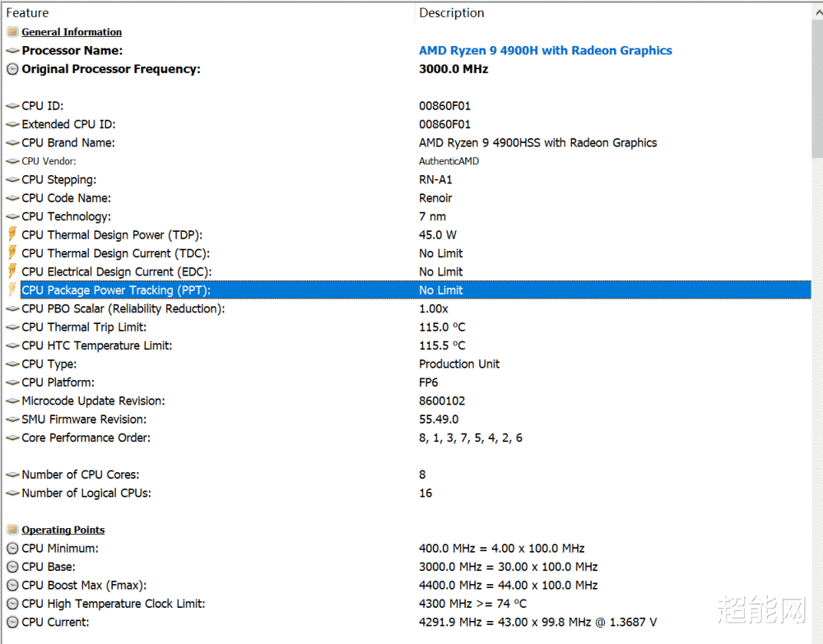Click the chip icon beside CPU Code Name
Image resolution: width=823 pixels, height=644 pixels.
[12, 198]
